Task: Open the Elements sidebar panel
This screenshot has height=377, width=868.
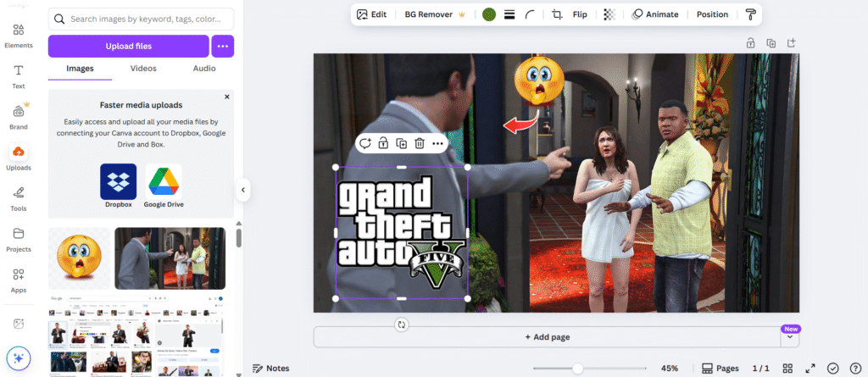Action: 19,36
